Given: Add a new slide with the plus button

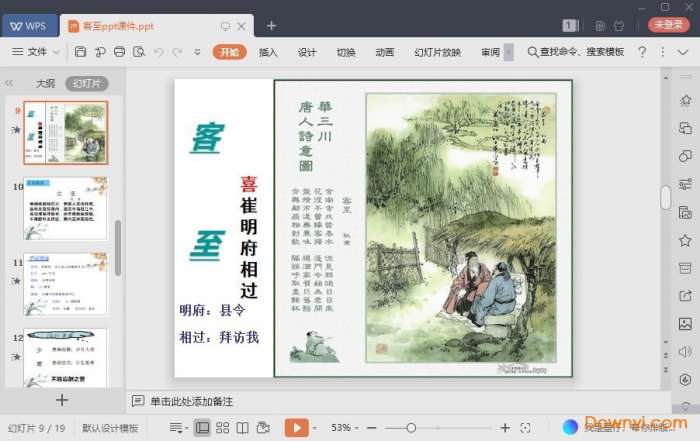Looking at the screenshot, I should pyautogui.click(x=62, y=400).
